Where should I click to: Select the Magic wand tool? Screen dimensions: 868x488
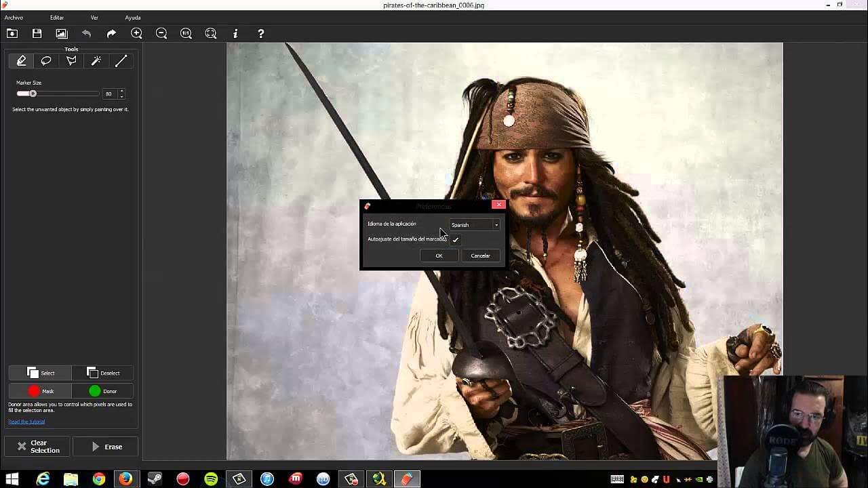tap(96, 61)
